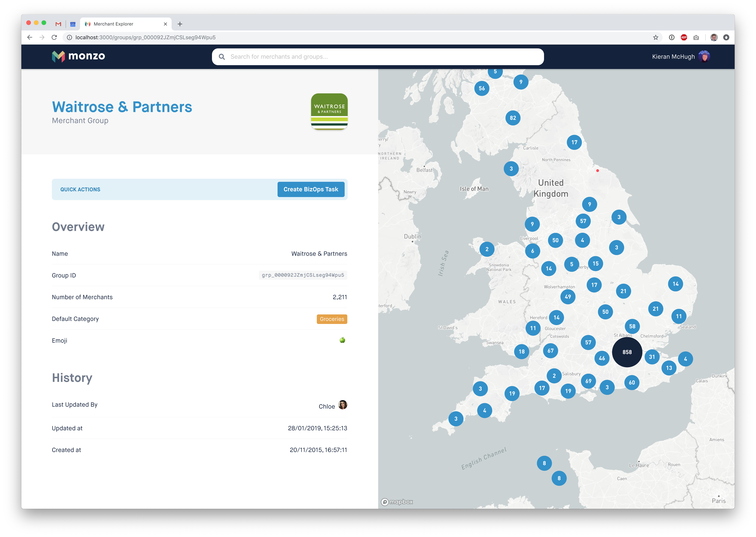Image resolution: width=756 pixels, height=537 pixels.
Task: Click the Merchant Group subtitle
Action: tap(80, 121)
